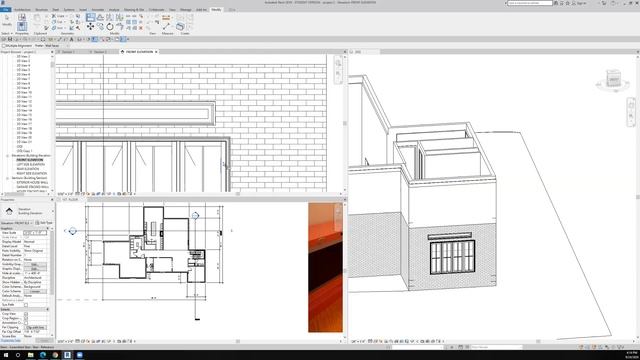Click the Revit icon in the taskbar
The width and height of the screenshot is (640, 360).
point(67,355)
